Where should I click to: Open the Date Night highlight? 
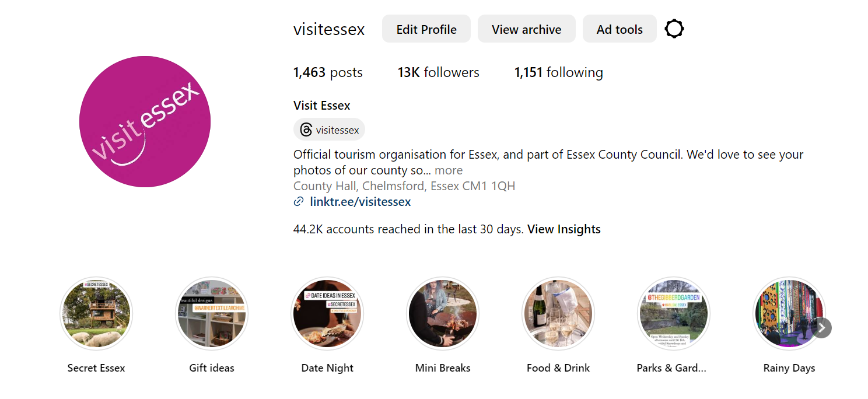[327, 313]
